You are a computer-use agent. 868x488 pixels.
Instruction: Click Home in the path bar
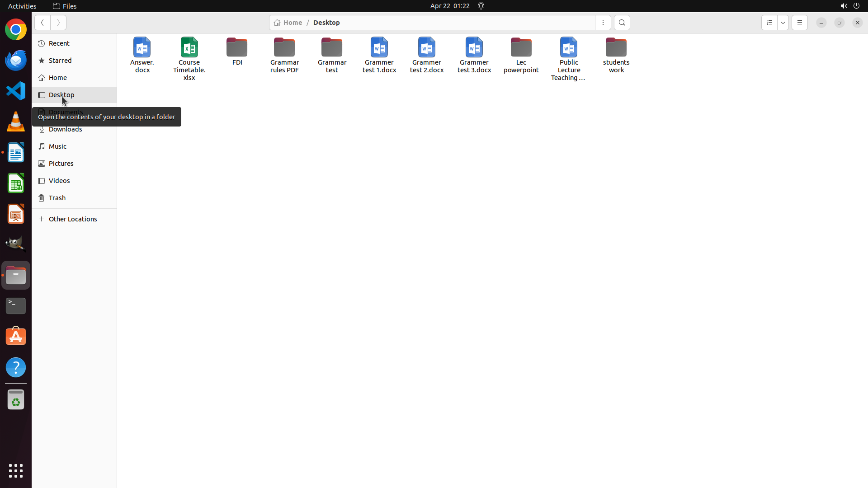tap(288, 23)
